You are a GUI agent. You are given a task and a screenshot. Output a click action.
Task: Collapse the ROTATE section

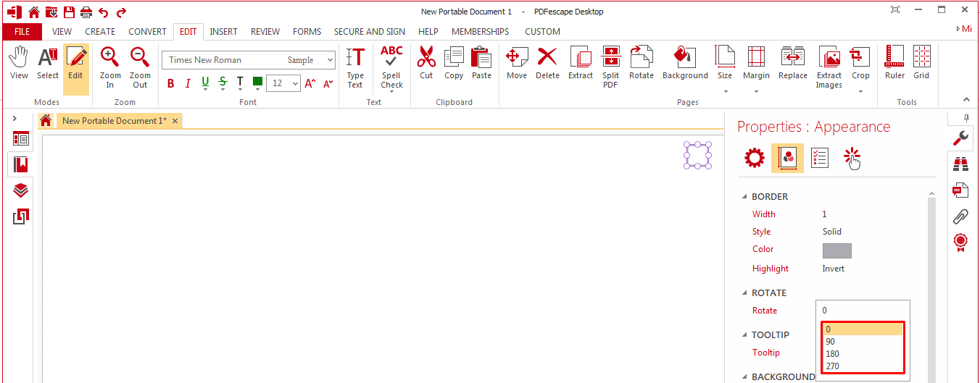click(744, 293)
